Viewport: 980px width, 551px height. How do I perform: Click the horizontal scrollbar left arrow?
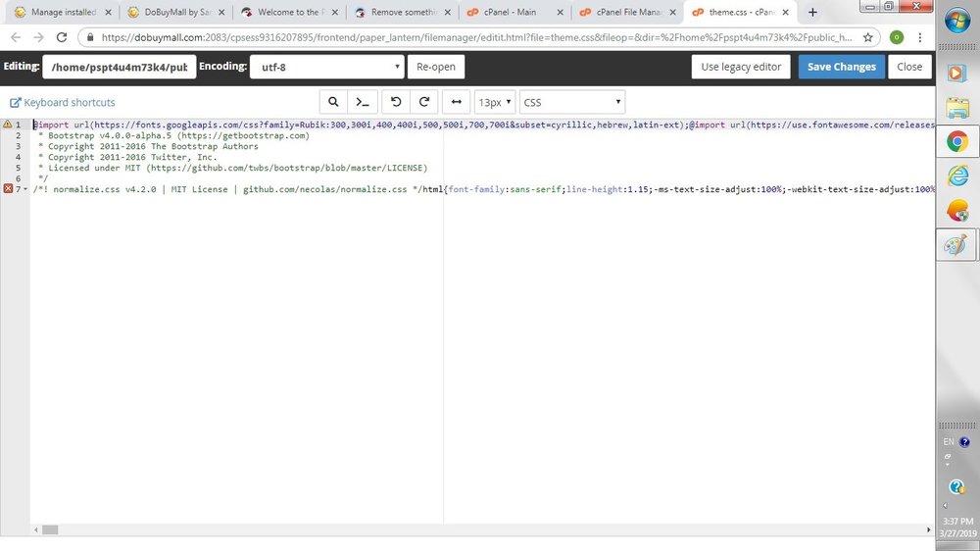point(36,529)
